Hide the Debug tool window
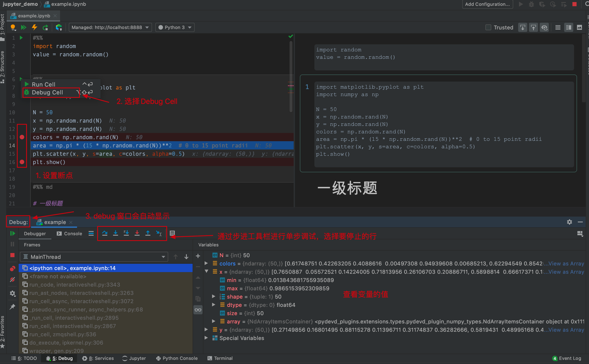The width and height of the screenshot is (589, 364). (x=580, y=222)
